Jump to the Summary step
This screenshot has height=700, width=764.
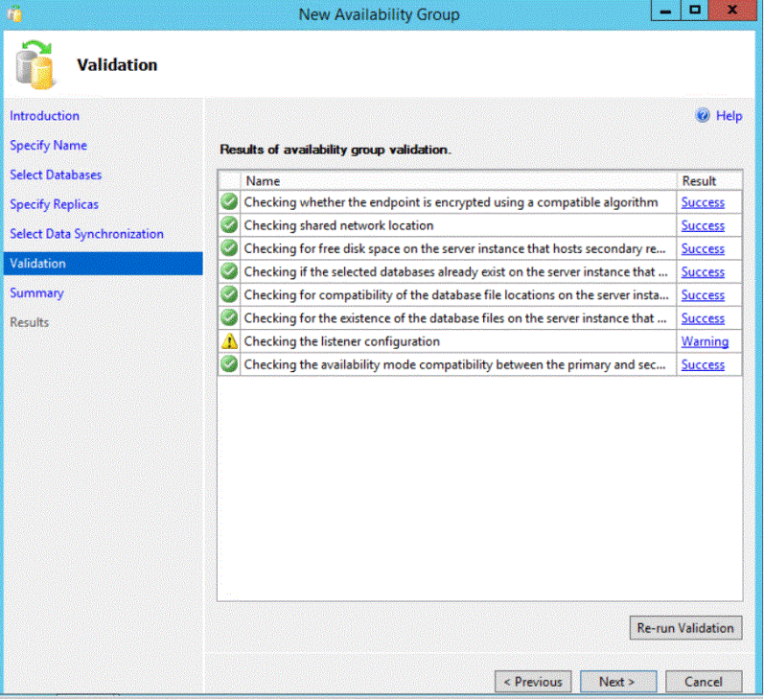point(36,293)
